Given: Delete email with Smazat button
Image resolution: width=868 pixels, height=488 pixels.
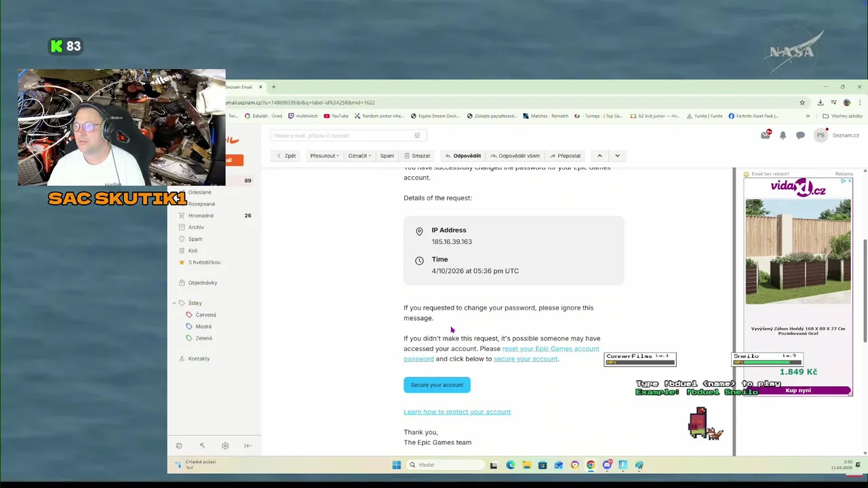Looking at the screenshot, I should 417,156.
